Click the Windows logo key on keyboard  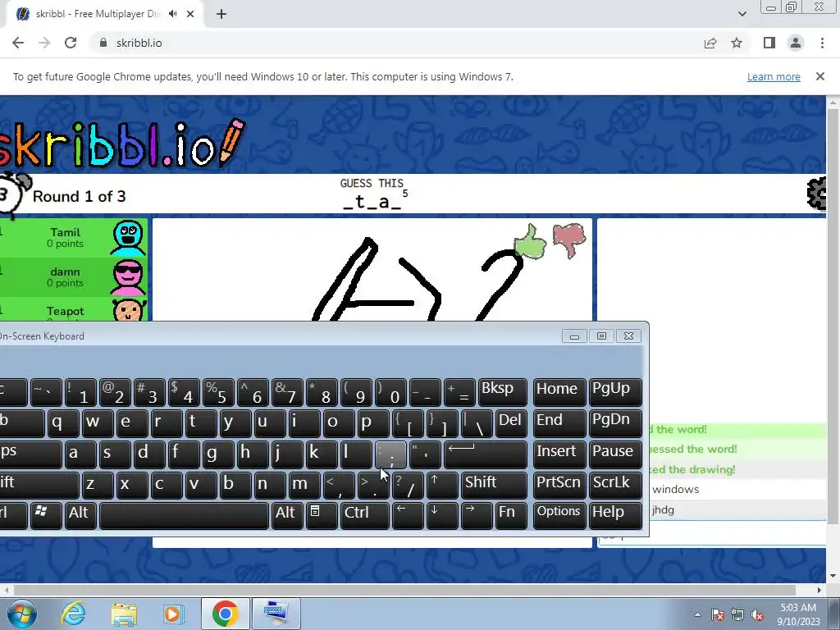tap(46, 515)
